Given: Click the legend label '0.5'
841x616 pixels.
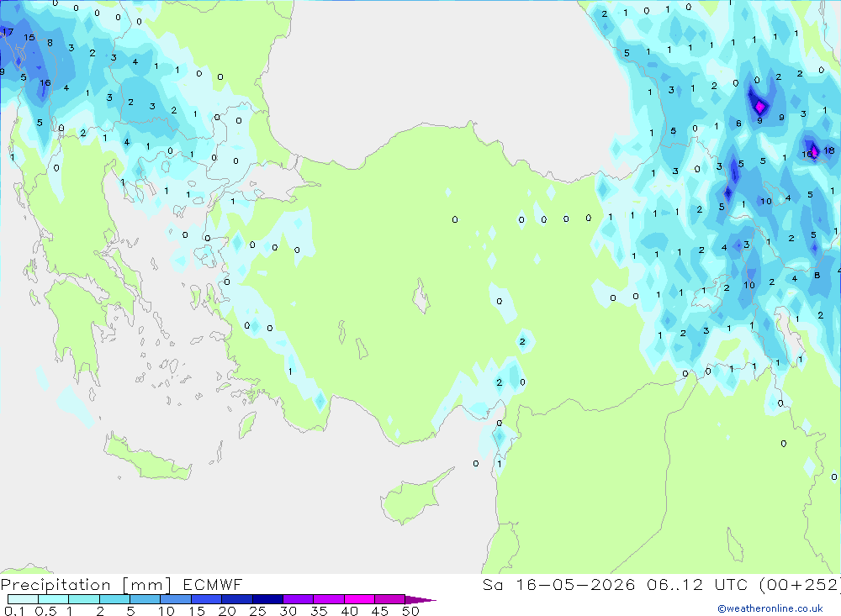Looking at the screenshot, I should click(x=45, y=611).
